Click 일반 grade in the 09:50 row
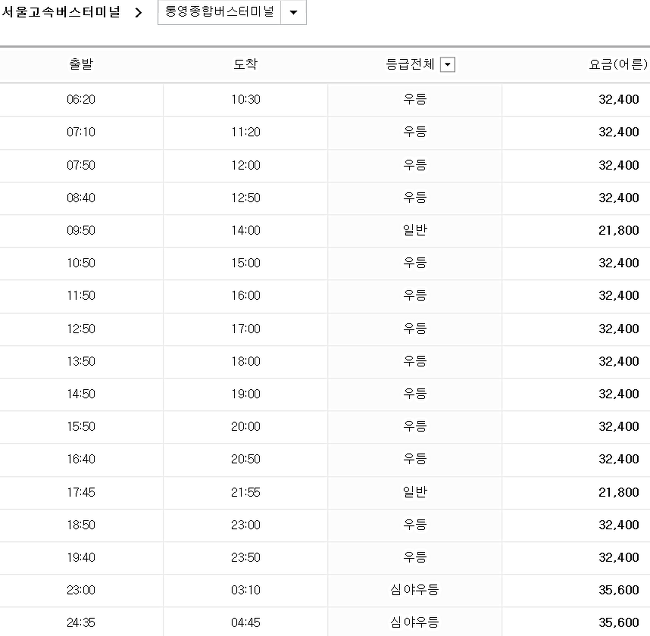 click(415, 230)
